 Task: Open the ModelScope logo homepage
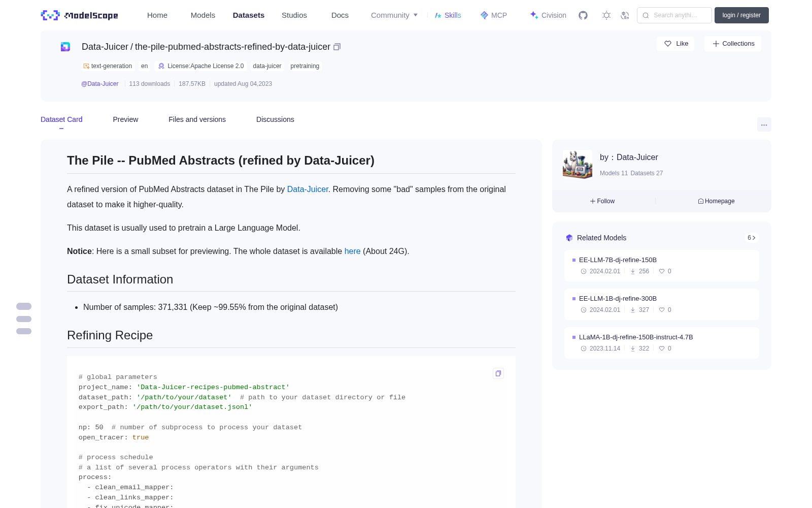point(79,15)
